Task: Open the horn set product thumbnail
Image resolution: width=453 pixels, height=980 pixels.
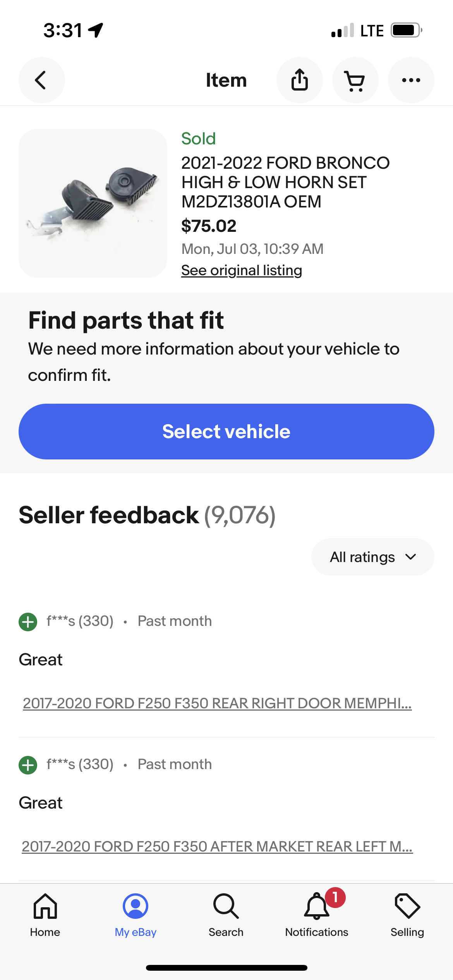Action: point(93,203)
